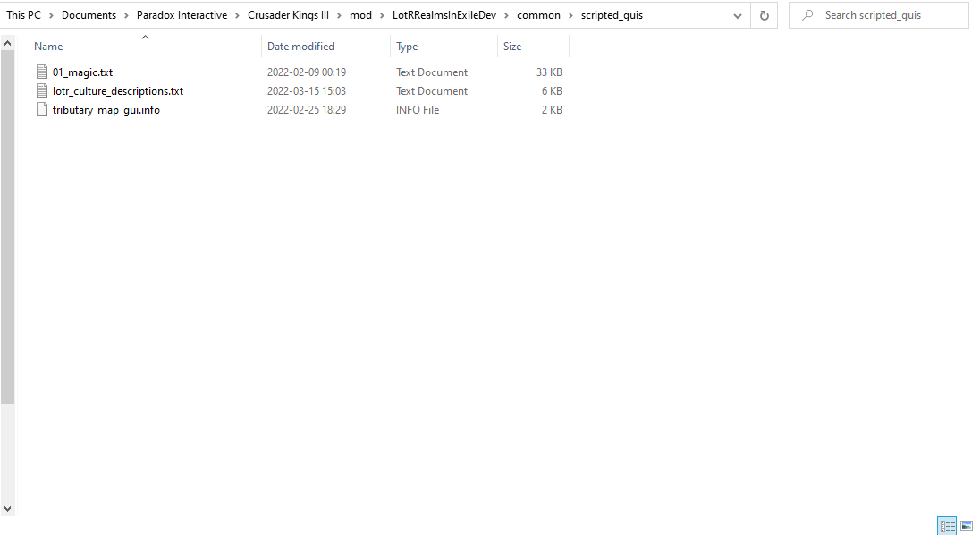Expand chevron after common breadcrumb
This screenshot has width=980, height=535.
[x=570, y=15]
